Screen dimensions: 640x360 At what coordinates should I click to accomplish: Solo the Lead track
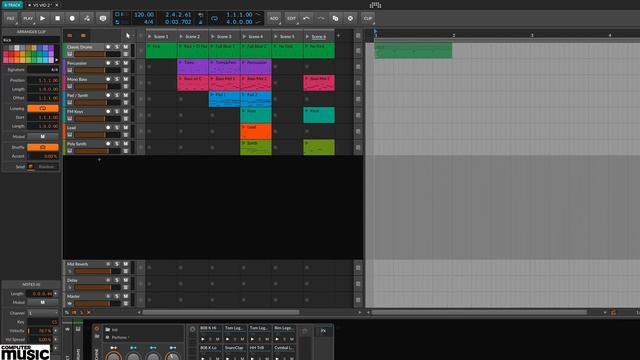tap(117, 127)
